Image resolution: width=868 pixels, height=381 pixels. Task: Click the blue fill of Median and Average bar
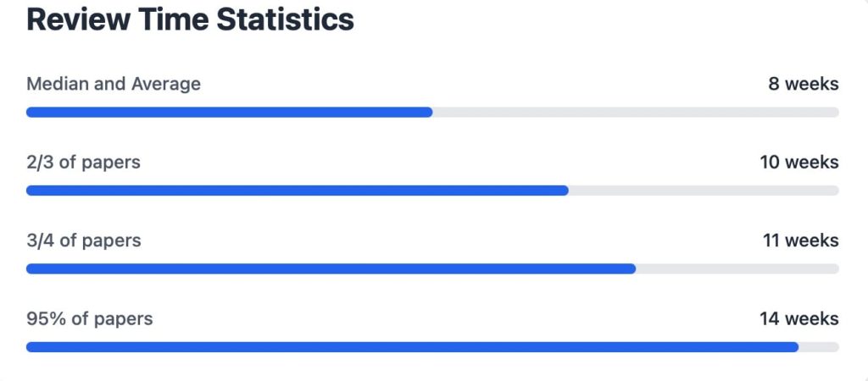click(x=229, y=113)
